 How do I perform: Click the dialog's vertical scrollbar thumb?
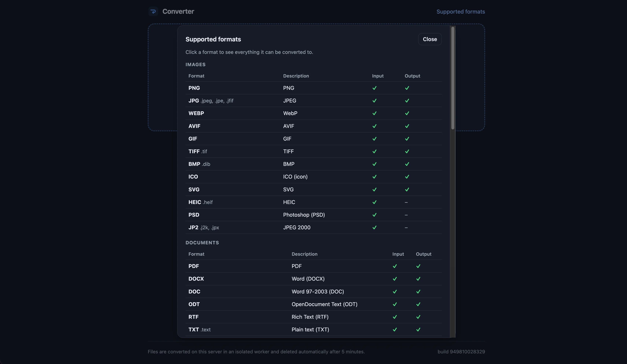(453, 78)
